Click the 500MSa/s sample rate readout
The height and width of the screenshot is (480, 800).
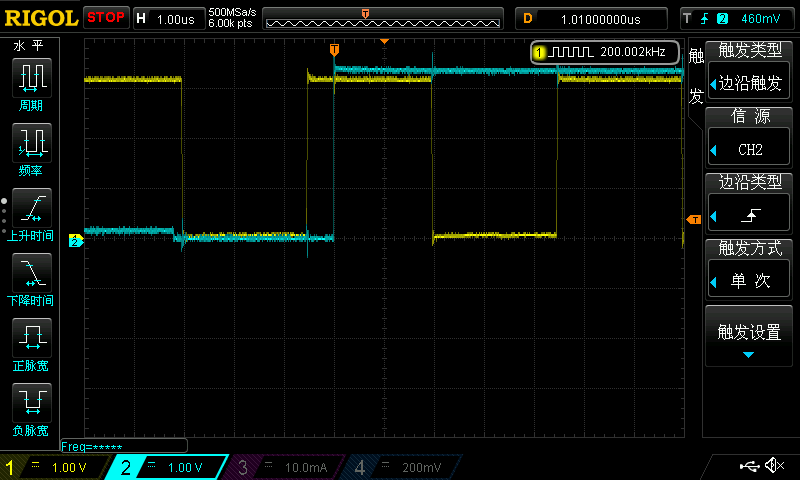click(232, 12)
